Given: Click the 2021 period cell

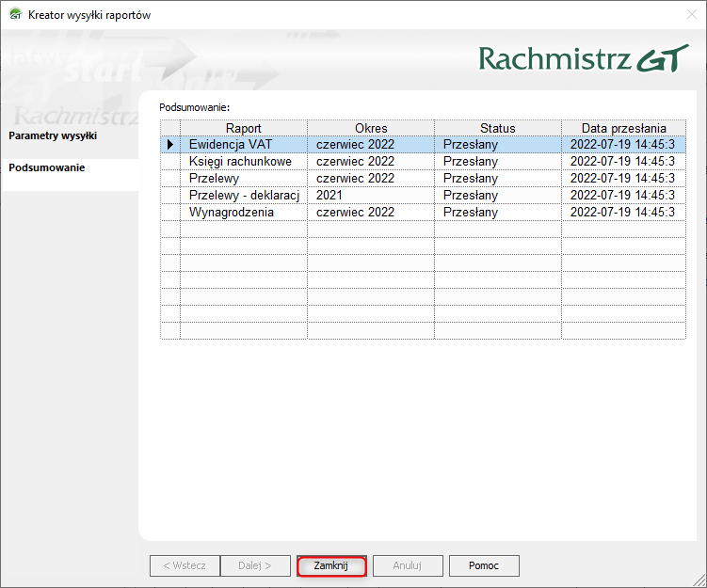Looking at the screenshot, I should click(x=371, y=195).
